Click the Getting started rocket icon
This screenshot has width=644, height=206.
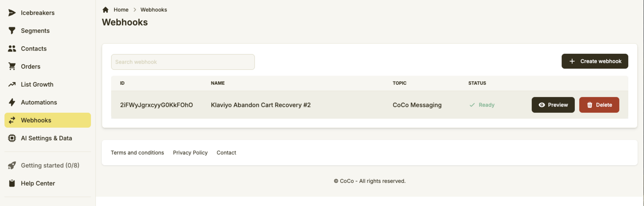click(12, 165)
